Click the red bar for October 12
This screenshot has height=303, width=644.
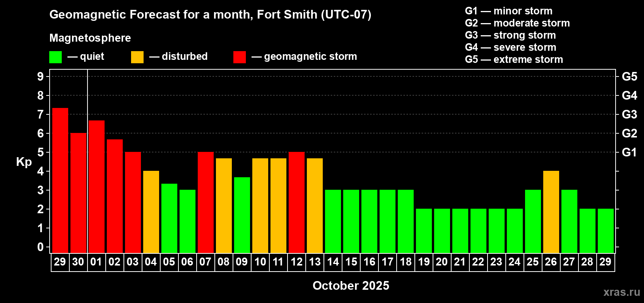297,202
